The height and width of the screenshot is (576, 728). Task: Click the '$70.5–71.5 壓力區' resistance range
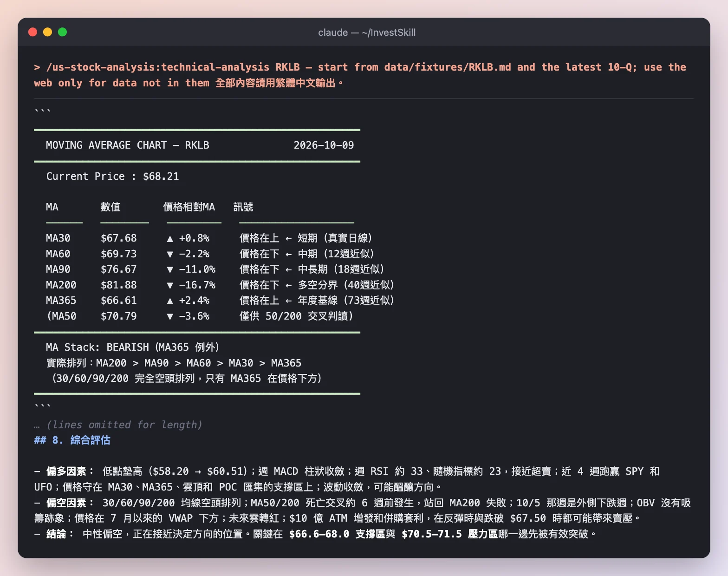[x=449, y=534]
